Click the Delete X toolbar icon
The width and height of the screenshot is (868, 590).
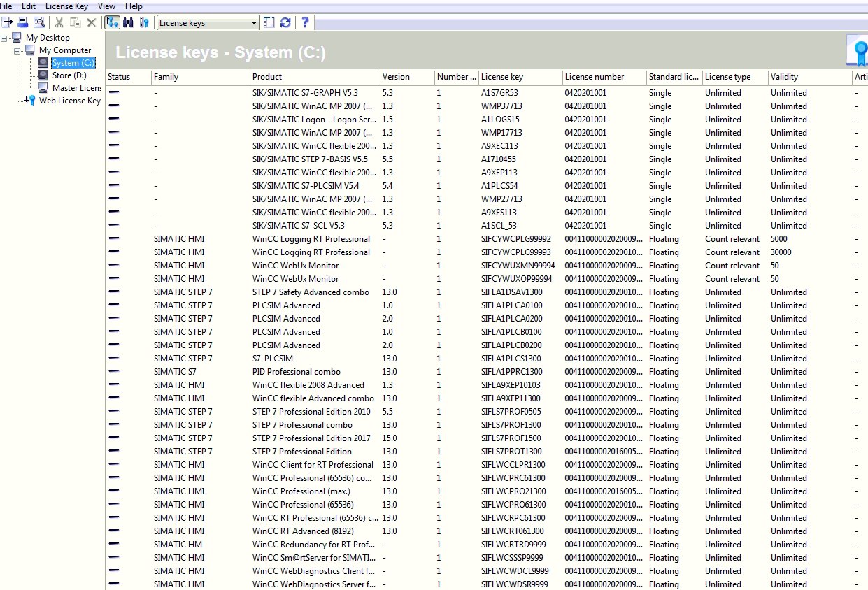coord(91,22)
